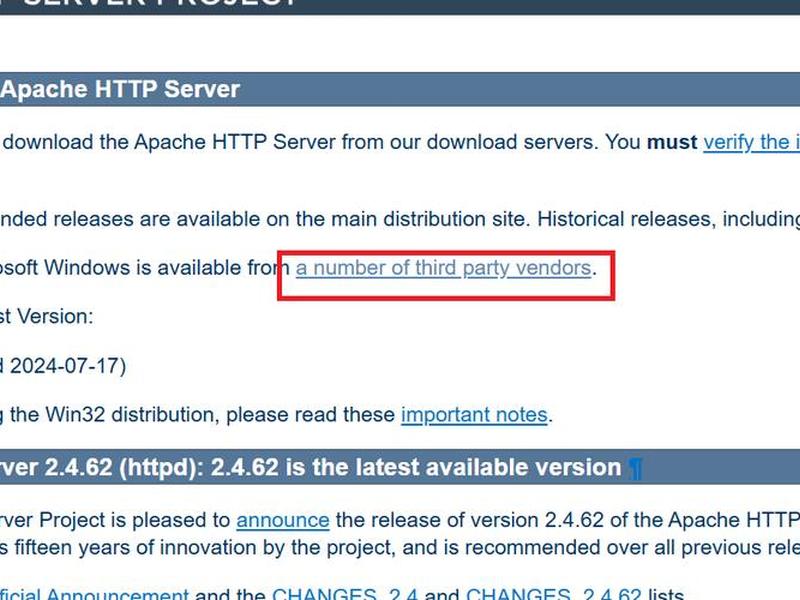Click the 'Apache HTTP Server' section heading
The image size is (800, 600).
coord(120,89)
